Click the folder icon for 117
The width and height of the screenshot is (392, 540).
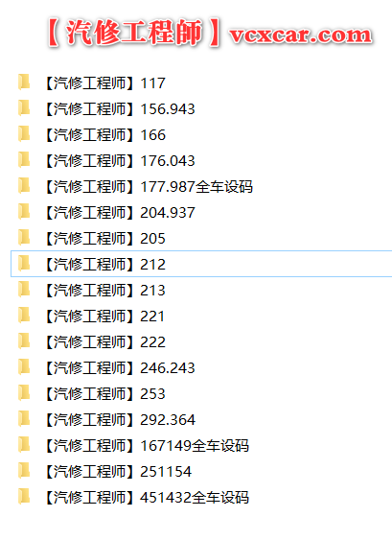click(24, 82)
